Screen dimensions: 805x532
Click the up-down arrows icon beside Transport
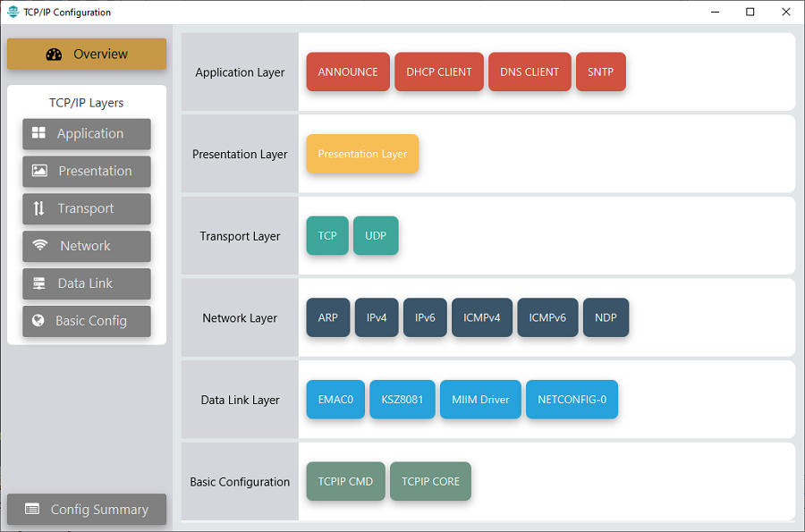coord(38,208)
